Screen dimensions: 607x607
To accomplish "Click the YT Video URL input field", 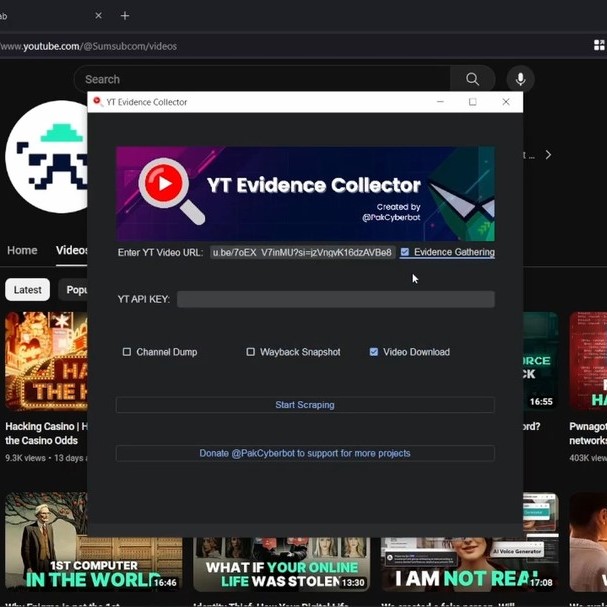I will point(302,252).
